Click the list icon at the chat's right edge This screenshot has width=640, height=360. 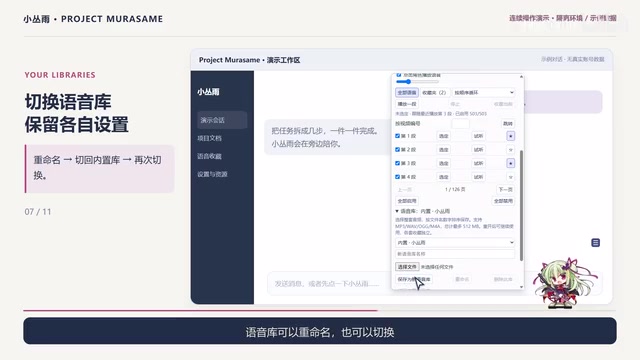[596, 243]
